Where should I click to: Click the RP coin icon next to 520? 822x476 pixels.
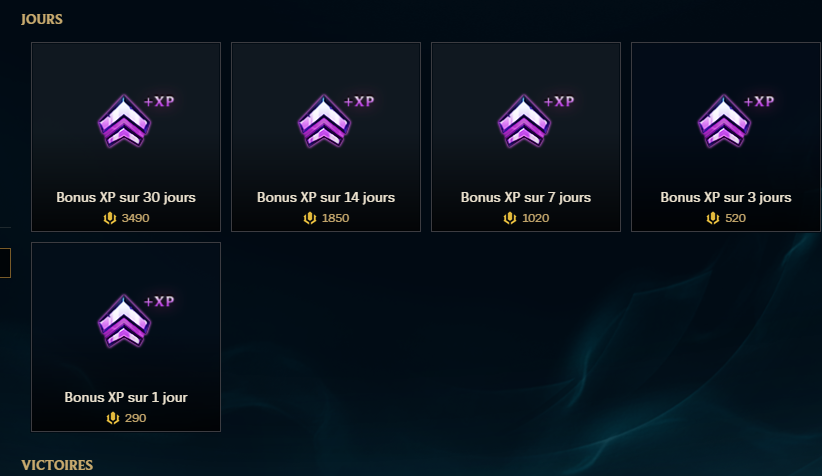713,218
